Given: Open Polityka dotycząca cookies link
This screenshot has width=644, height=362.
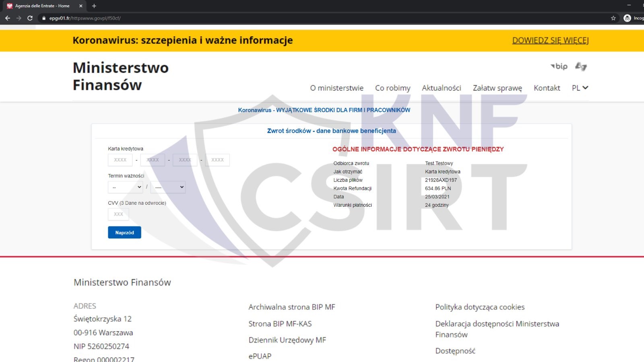Looking at the screenshot, I should point(480,307).
